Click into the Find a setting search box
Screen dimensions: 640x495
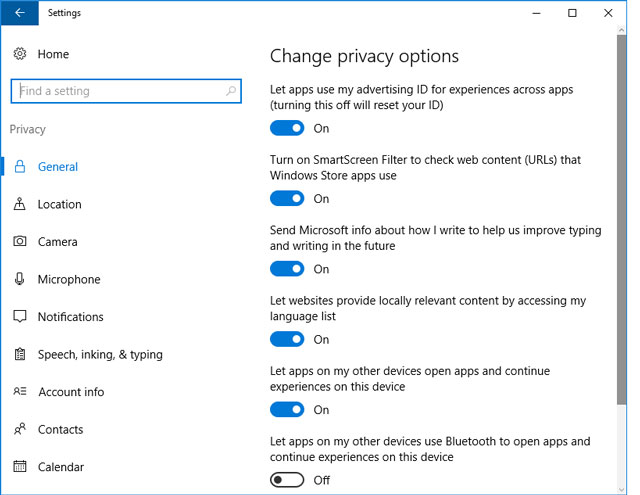(126, 91)
